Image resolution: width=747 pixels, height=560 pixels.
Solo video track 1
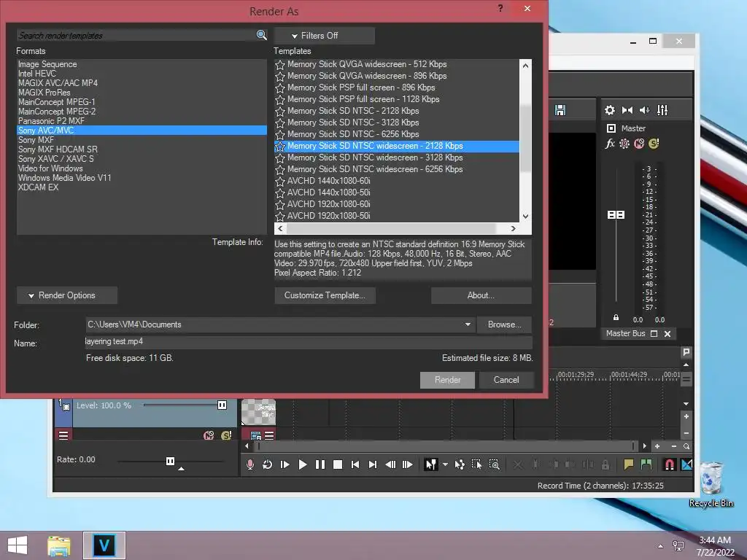point(226,435)
